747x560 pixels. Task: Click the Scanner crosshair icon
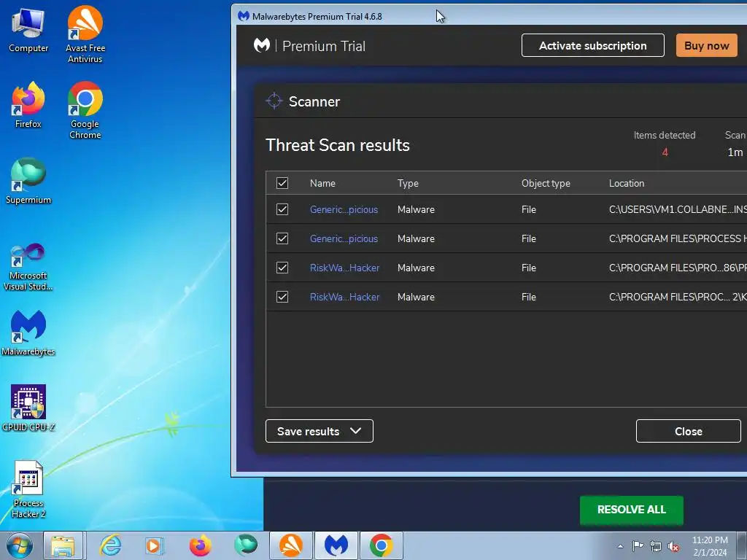tap(274, 101)
